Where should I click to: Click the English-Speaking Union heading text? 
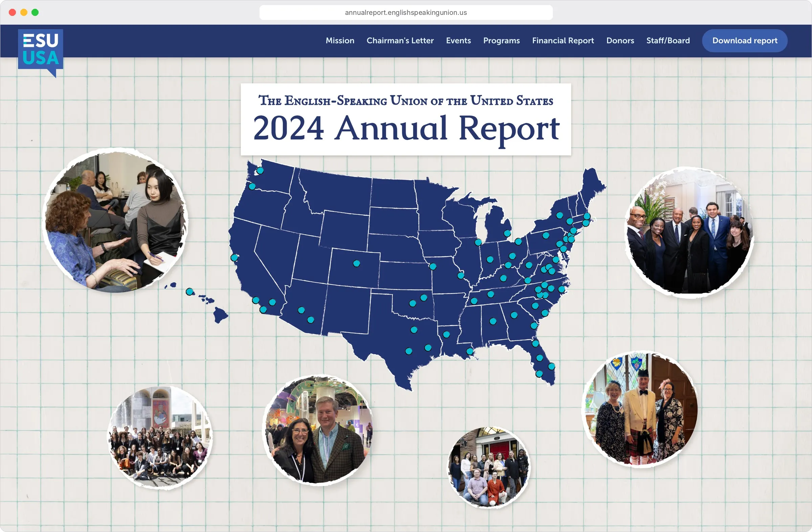point(406,100)
